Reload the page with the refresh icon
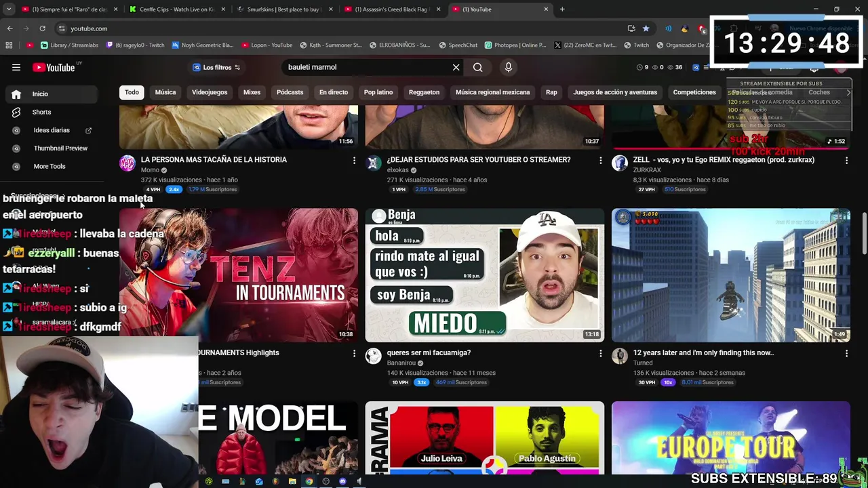This screenshot has width=868, height=488. (x=42, y=28)
